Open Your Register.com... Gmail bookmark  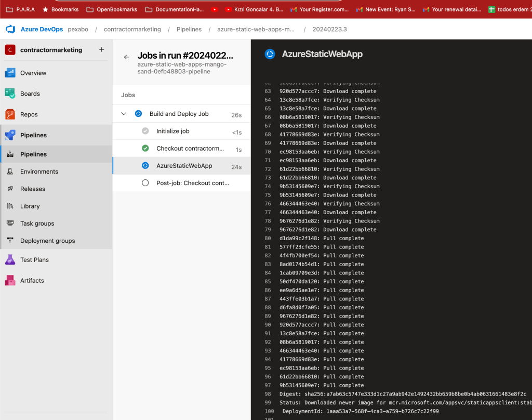320,9
